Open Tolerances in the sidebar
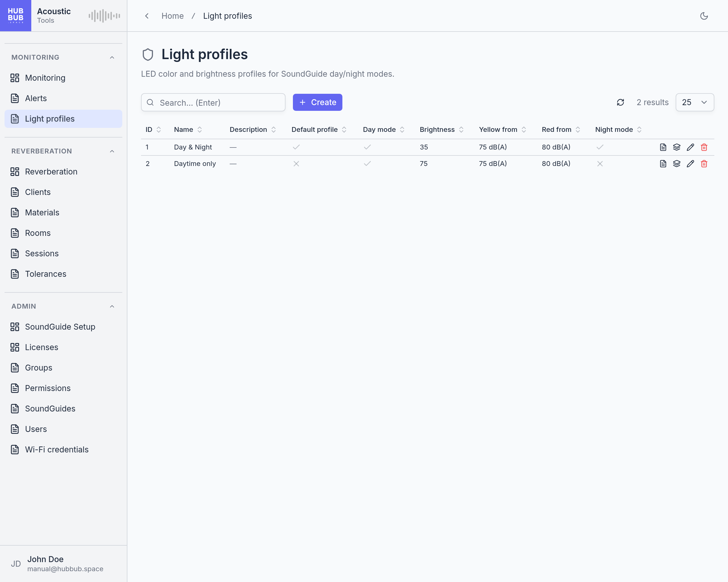Image resolution: width=728 pixels, height=582 pixels. point(63,274)
